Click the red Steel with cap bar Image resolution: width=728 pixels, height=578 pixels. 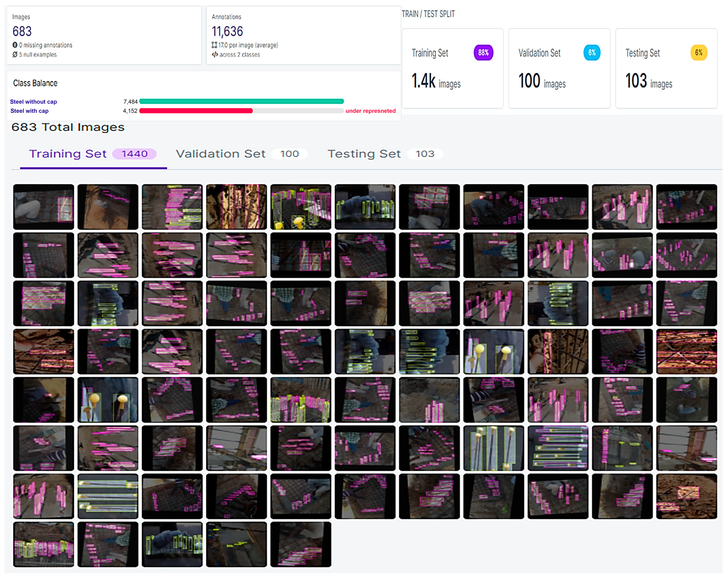pyautogui.click(x=196, y=111)
